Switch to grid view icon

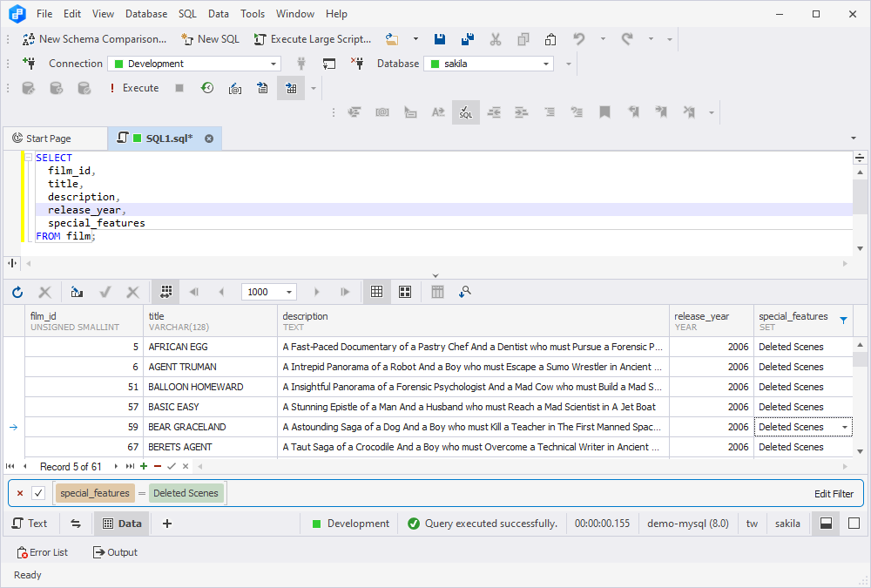click(x=376, y=292)
